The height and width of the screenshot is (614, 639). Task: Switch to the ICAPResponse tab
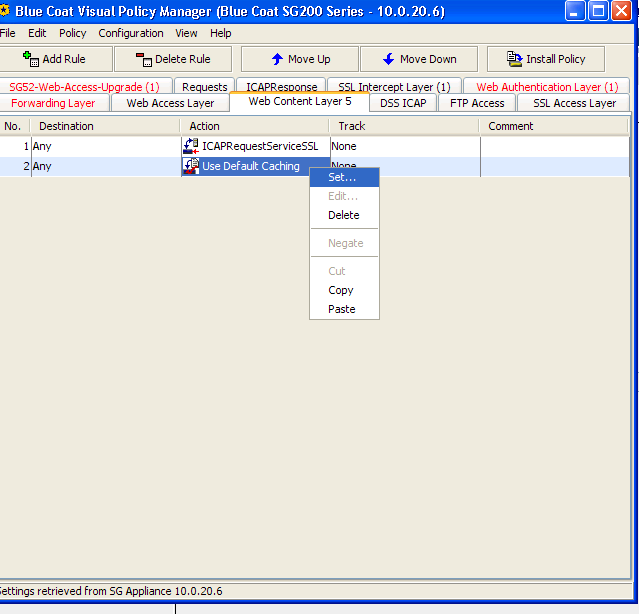click(x=282, y=87)
